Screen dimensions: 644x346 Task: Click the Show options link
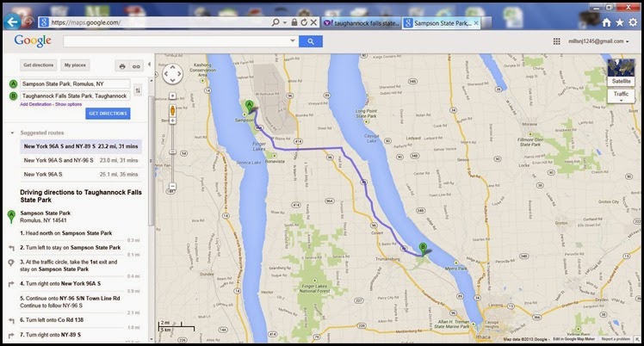(68, 104)
